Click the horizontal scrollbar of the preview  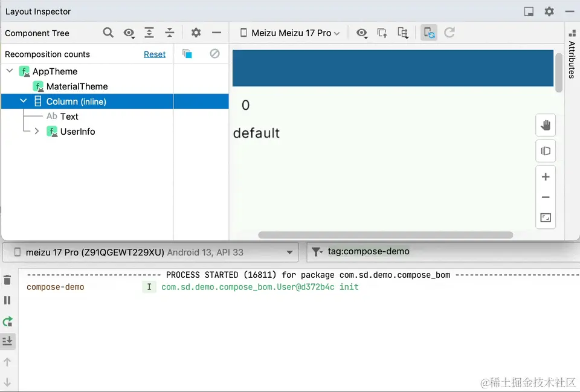pos(385,235)
